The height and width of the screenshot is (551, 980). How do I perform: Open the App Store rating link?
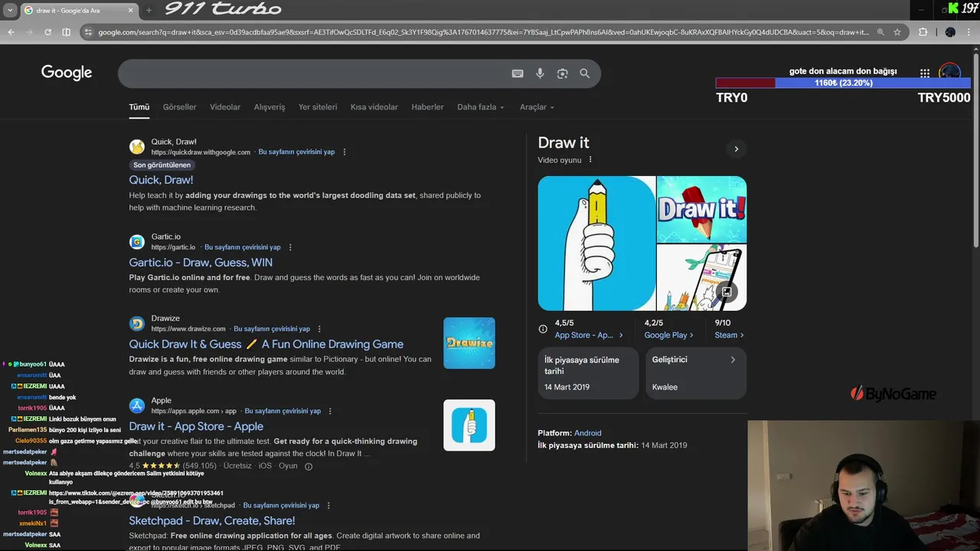[x=589, y=335]
